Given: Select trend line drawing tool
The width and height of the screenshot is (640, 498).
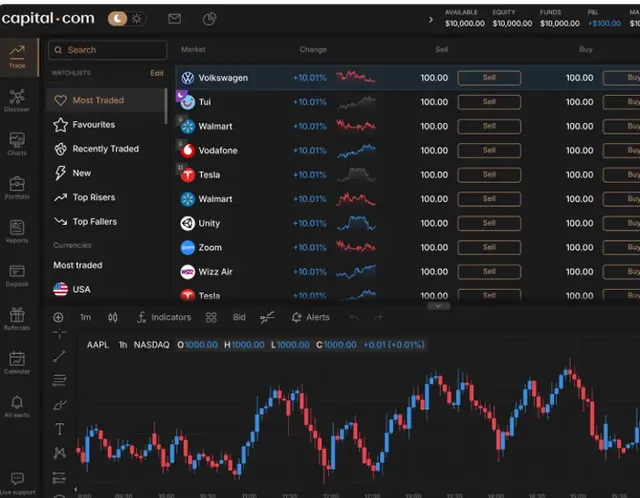Looking at the screenshot, I should (x=60, y=356).
